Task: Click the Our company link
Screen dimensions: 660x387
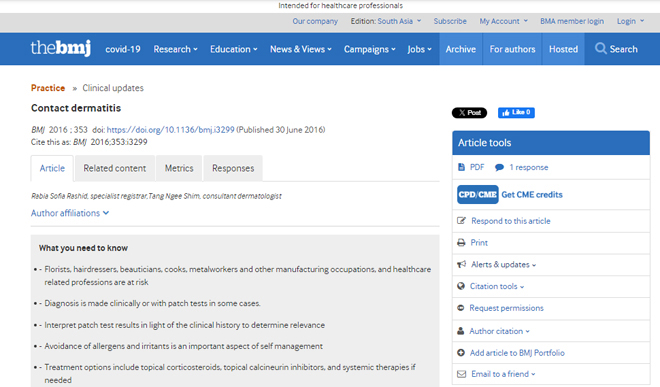Action: (315, 21)
